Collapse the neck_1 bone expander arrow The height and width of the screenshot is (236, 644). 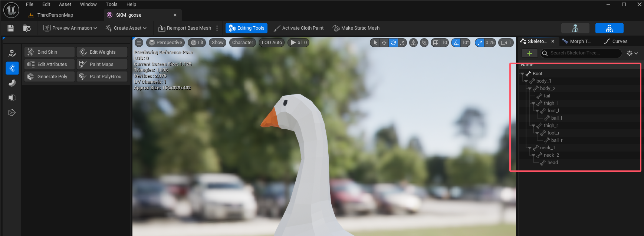pyautogui.click(x=530, y=148)
